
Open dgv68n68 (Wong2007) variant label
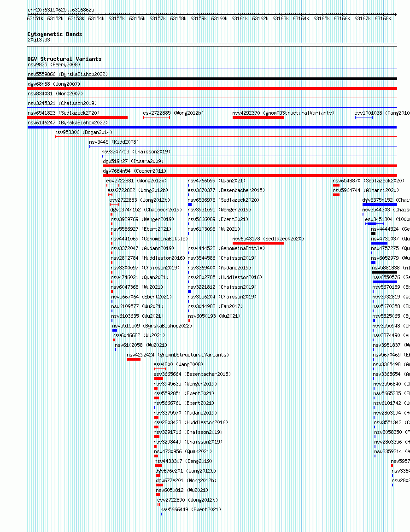coord(53,84)
